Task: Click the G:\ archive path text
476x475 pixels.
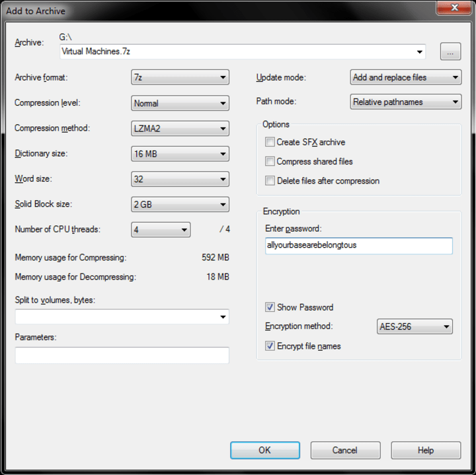Action: [x=65, y=37]
